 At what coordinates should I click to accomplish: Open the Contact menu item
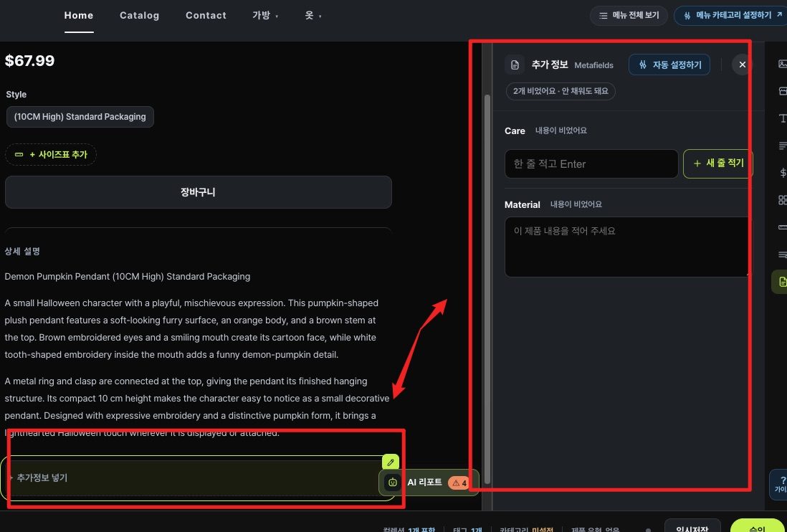(x=206, y=16)
